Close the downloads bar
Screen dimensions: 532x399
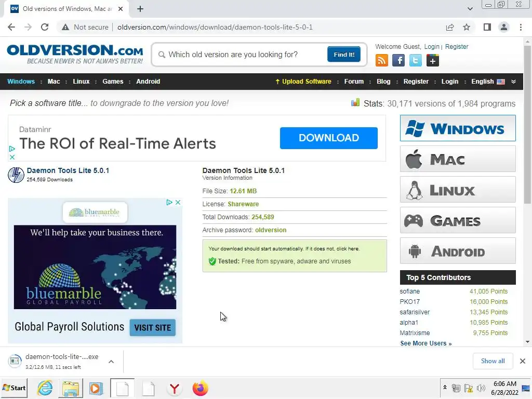pyautogui.click(x=523, y=361)
